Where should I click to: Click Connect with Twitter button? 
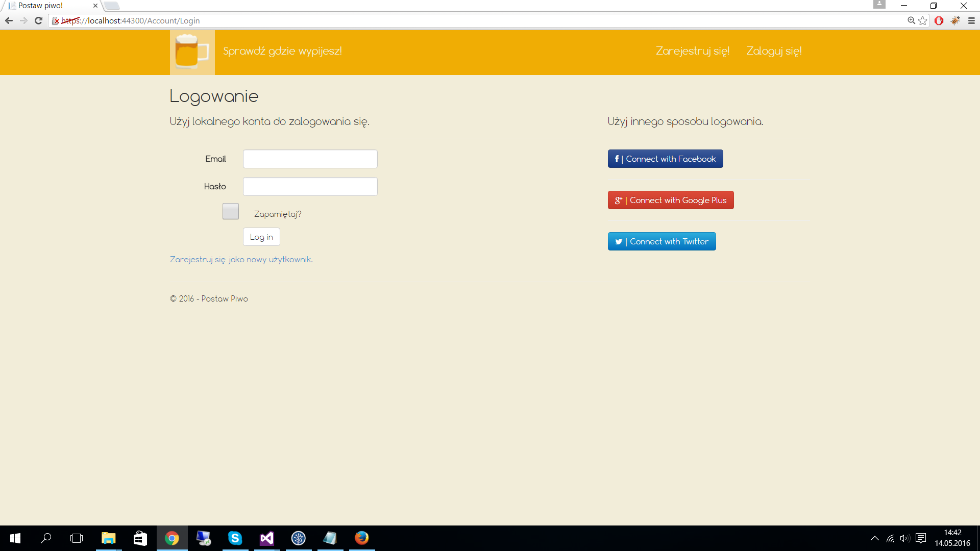coord(661,241)
